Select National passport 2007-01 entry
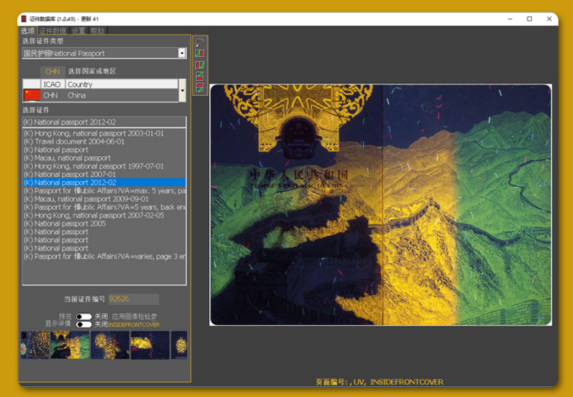Viewport: 573px width, 397px height. (x=104, y=174)
